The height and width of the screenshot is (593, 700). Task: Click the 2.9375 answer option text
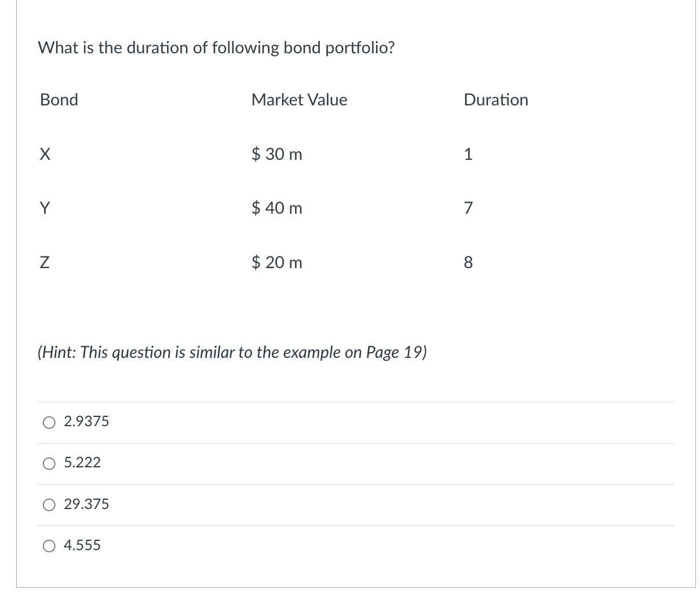(86, 422)
